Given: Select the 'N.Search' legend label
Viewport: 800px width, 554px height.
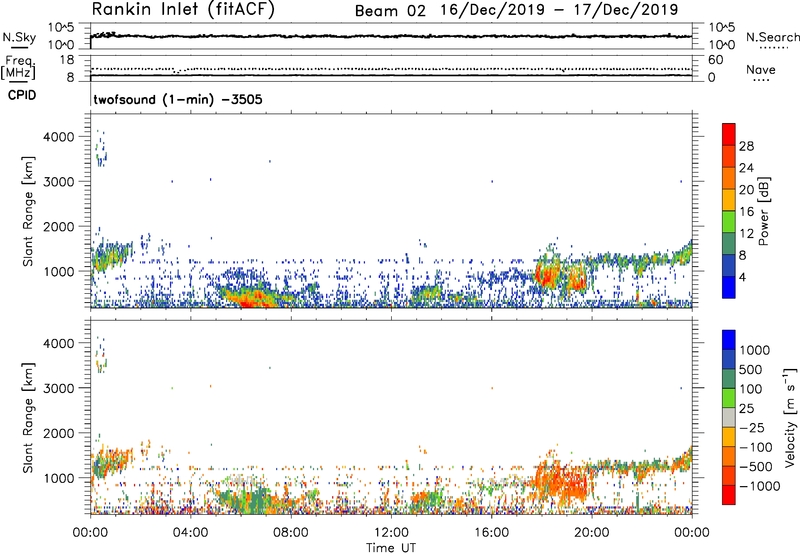Looking at the screenshot, I should (773, 37).
